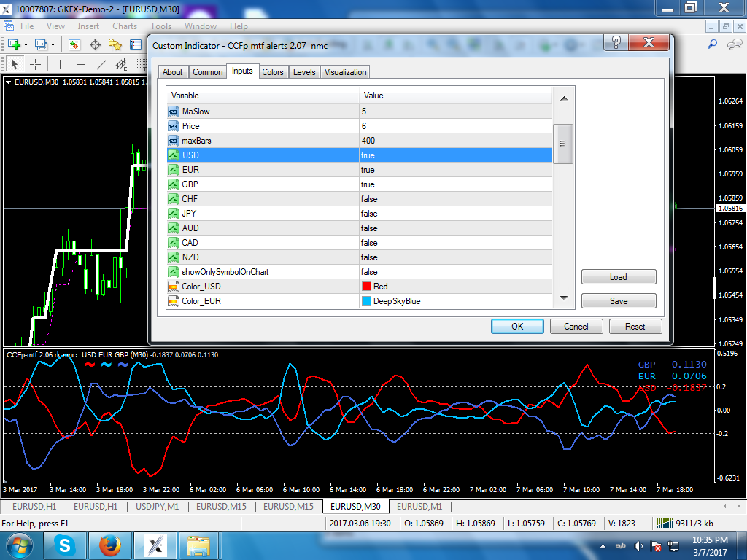Open the Terminal list icon

pyautogui.click(x=136, y=44)
